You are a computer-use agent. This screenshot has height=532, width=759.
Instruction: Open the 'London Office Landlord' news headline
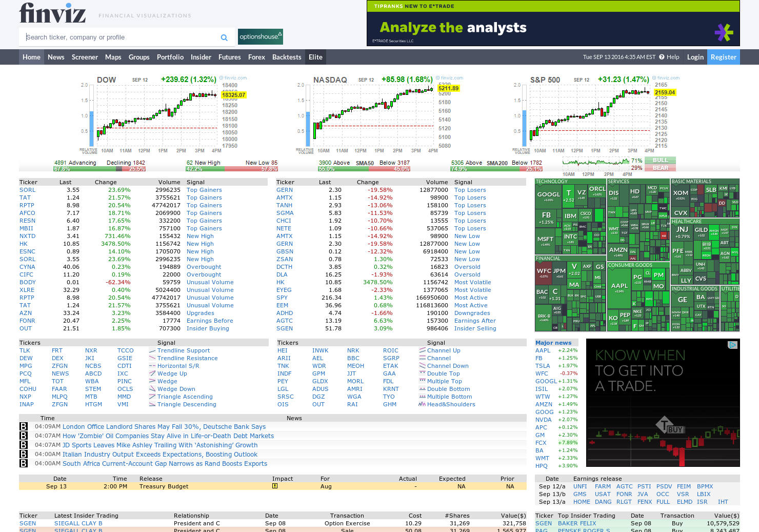[164, 427]
